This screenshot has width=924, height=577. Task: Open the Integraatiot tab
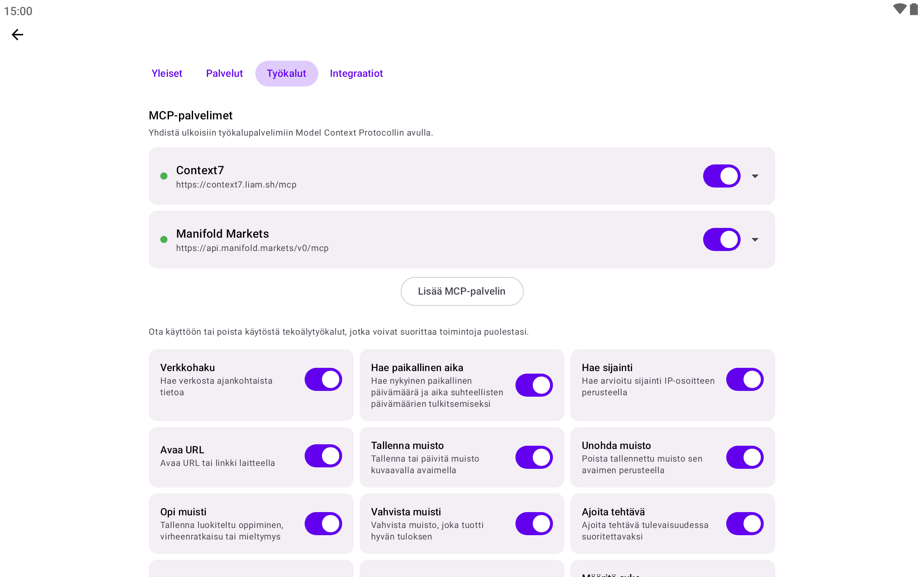coord(356,73)
